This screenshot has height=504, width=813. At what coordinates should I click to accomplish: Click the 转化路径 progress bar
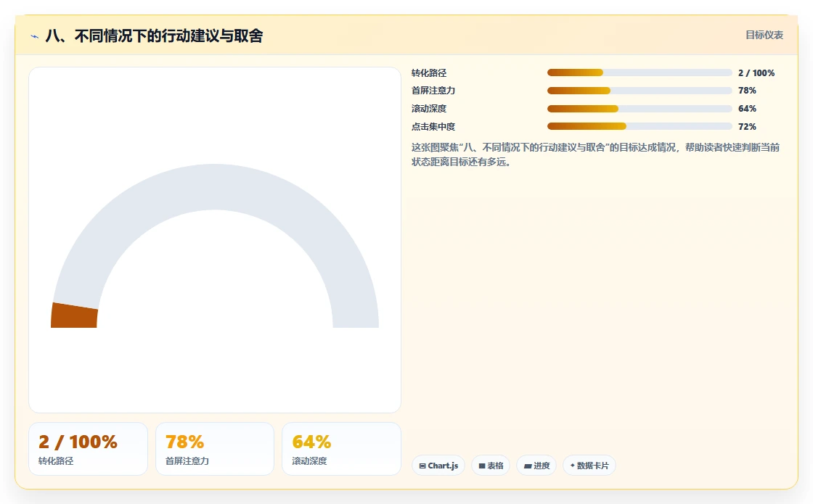tap(640, 73)
